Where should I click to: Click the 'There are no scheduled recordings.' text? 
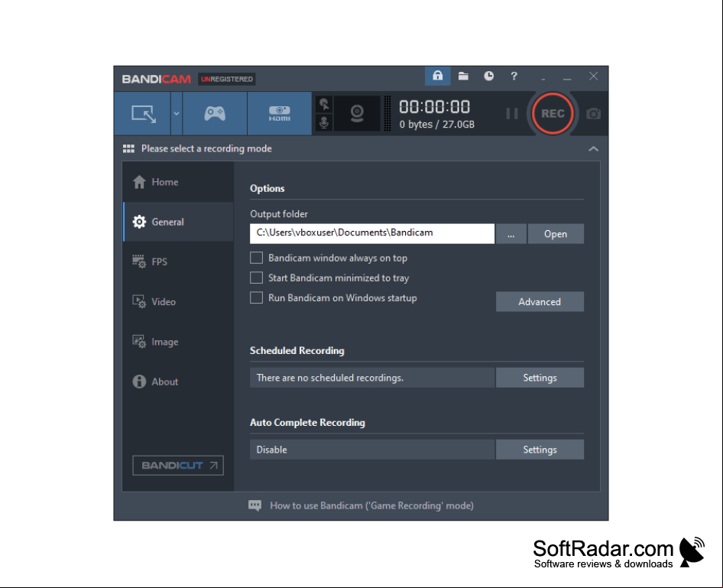330,378
